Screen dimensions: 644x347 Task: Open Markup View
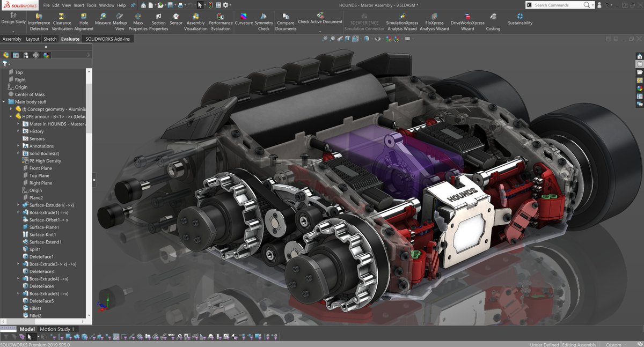120,22
